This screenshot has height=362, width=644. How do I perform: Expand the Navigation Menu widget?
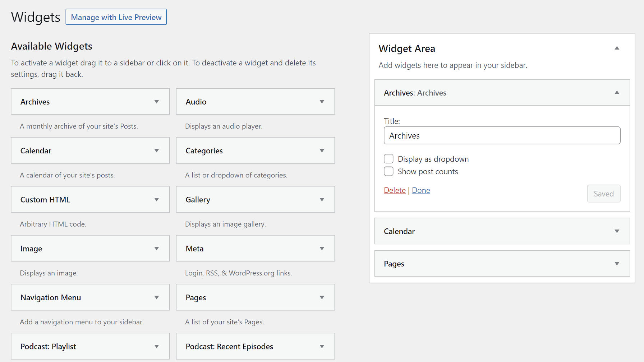[157, 297]
